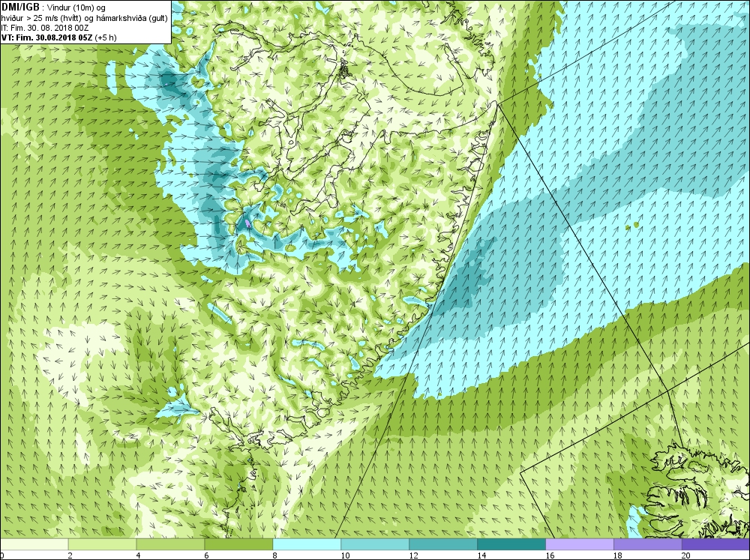Click the DMI/IGB title text
Image resolution: width=750 pixels, height=560 pixels.
20,7
